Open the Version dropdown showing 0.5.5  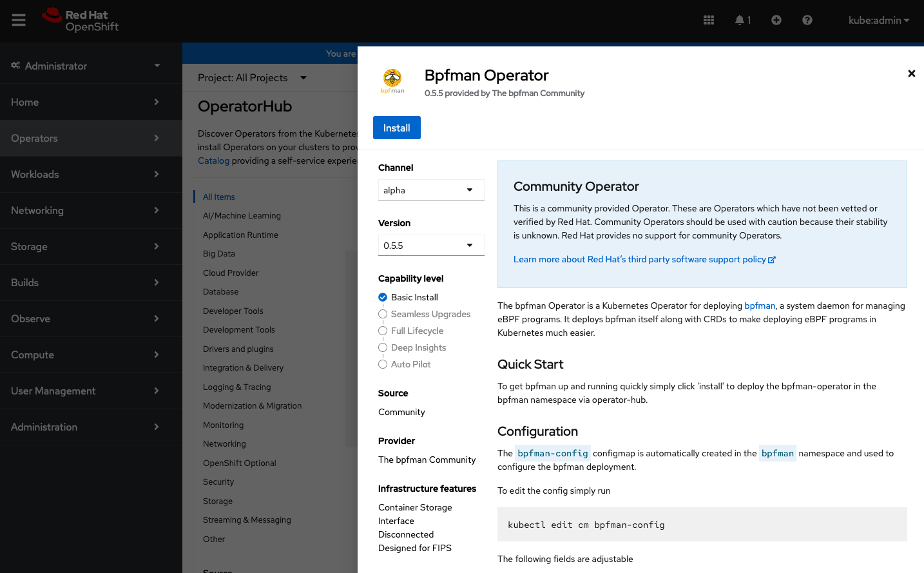click(x=430, y=245)
